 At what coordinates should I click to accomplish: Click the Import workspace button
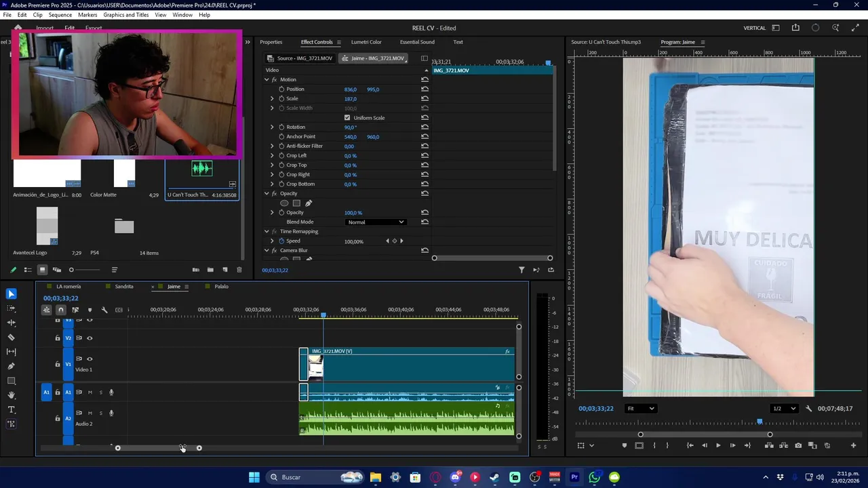click(45, 28)
